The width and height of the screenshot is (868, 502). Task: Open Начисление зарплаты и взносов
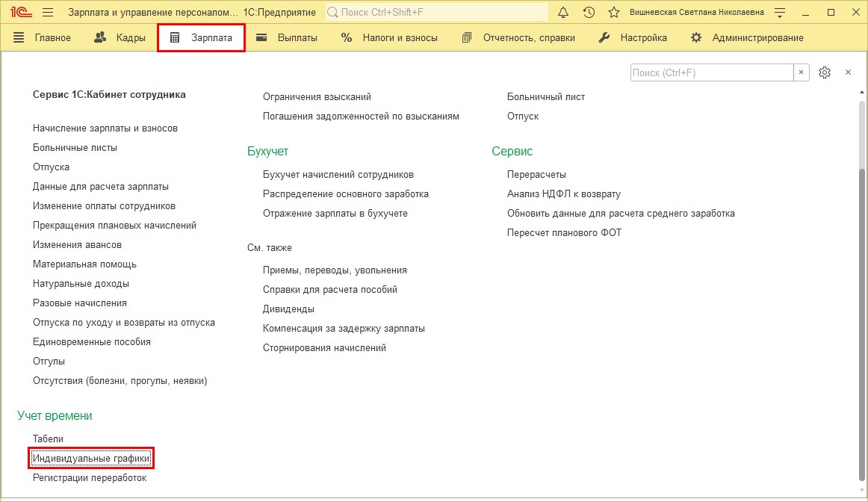[105, 128]
